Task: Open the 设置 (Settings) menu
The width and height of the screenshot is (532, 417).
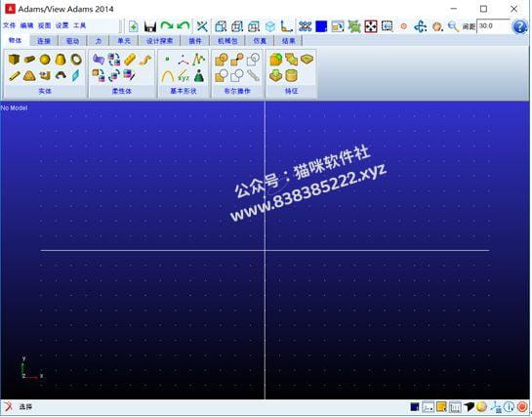Action: [x=62, y=25]
